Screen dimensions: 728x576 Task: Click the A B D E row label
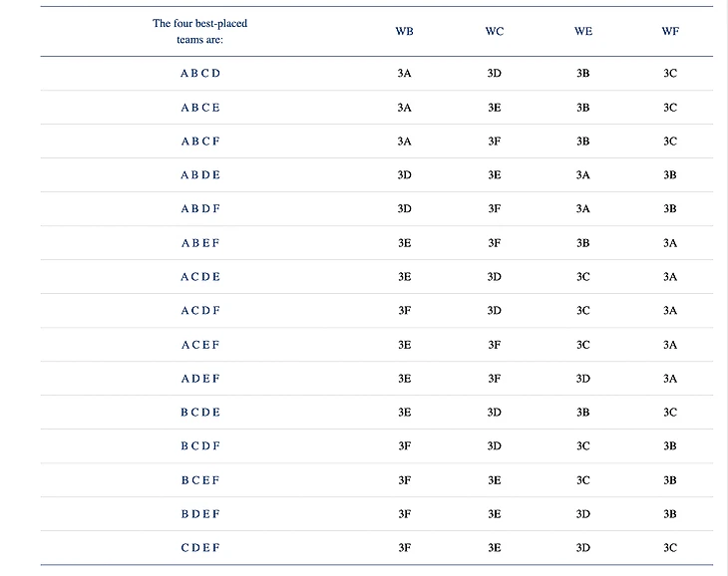pyautogui.click(x=200, y=175)
